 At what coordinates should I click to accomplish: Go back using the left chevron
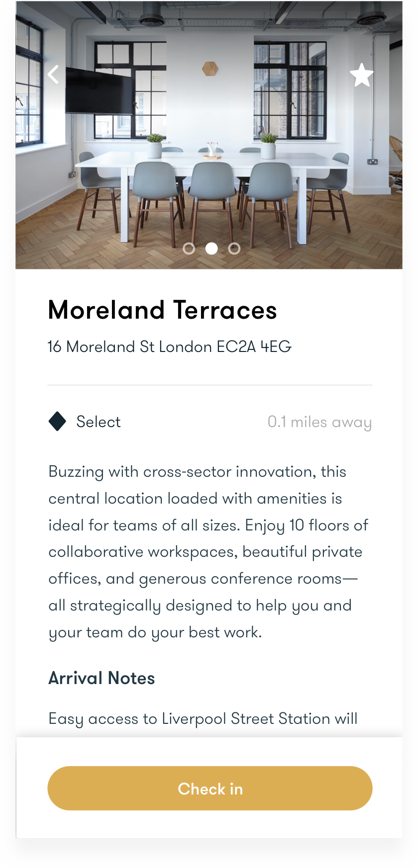click(x=53, y=75)
